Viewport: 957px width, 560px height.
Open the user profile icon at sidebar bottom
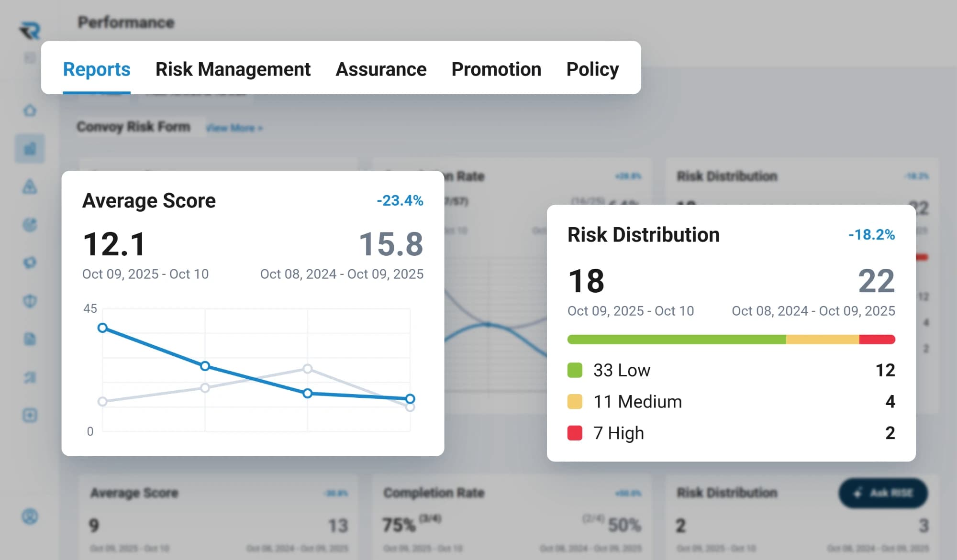pyautogui.click(x=30, y=516)
